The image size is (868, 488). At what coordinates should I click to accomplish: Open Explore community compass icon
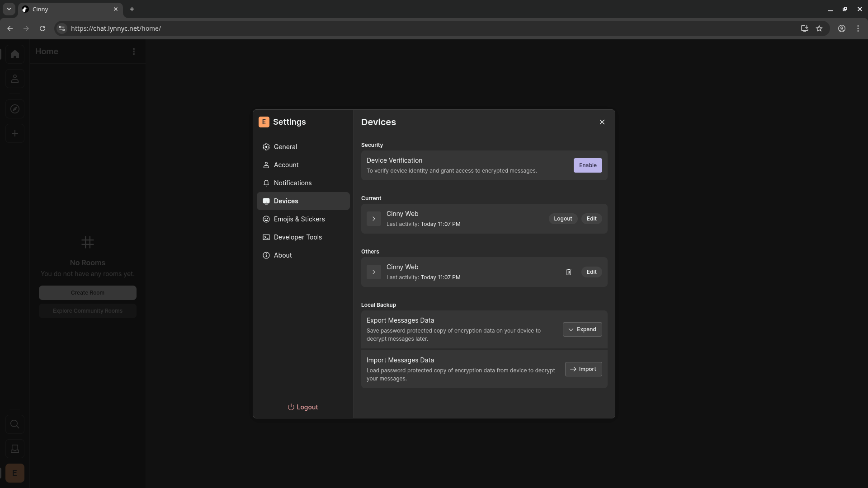(x=15, y=109)
